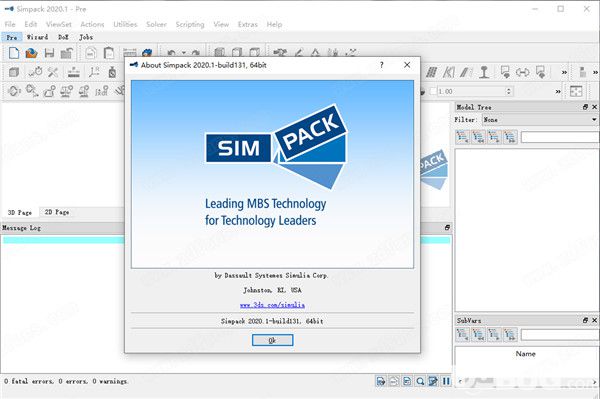Click the SubVars search input field
The image size is (600, 399).
(560, 335)
